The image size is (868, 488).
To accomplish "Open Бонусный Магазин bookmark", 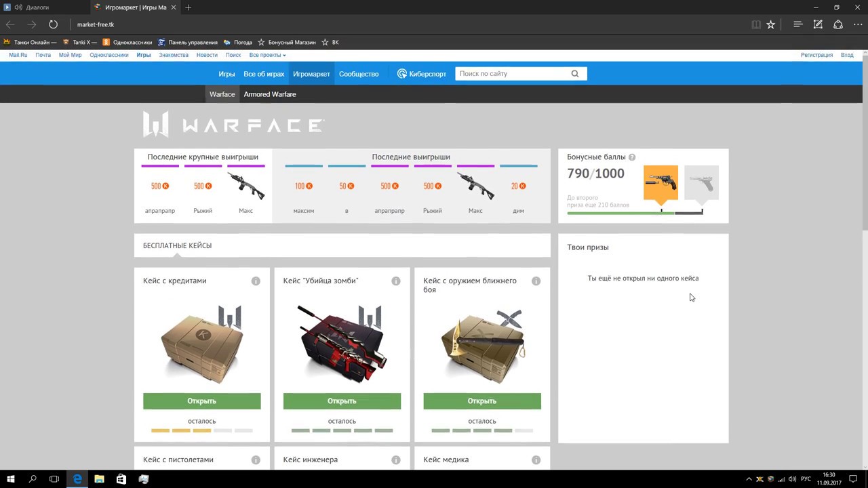I will pyautogui.click(x=286, y=42).
